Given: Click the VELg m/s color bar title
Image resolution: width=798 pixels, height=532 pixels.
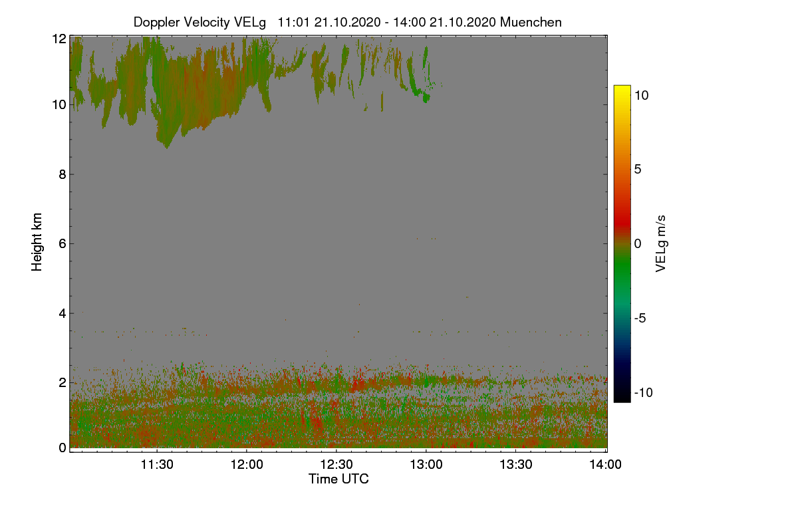Looking at the screenshot, I should [661, 244].
